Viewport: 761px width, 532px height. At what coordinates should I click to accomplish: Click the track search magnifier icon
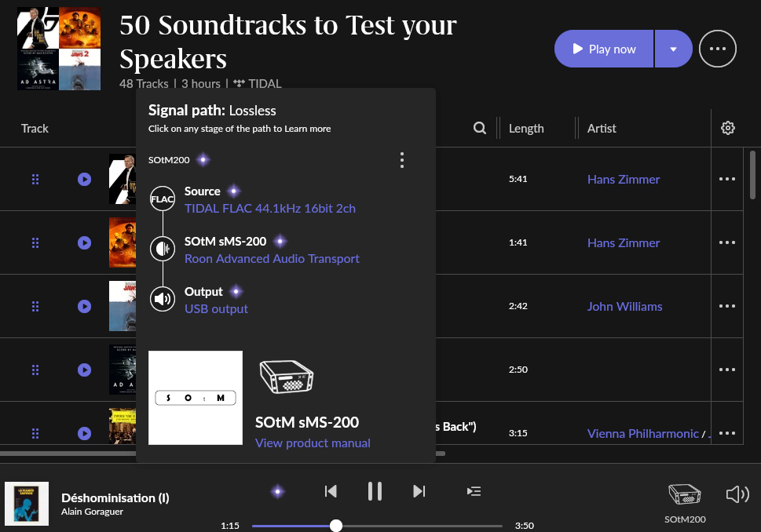click(480, 128)
